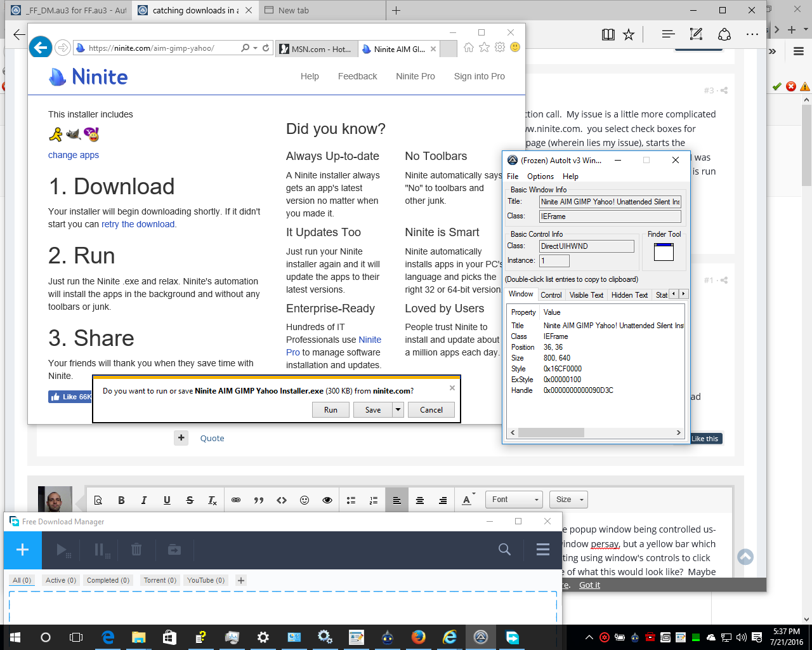The image size is (812, 650).
Task: Switch to Hidden Text tab
Action: [629, 295]
